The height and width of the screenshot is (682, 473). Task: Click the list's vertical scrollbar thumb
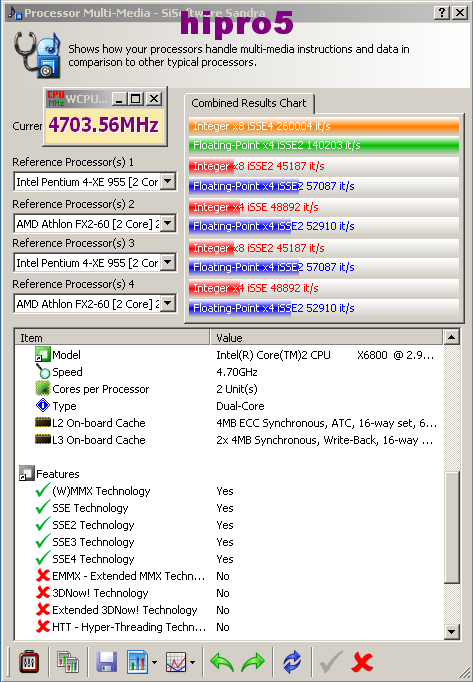tap(452, 527)
